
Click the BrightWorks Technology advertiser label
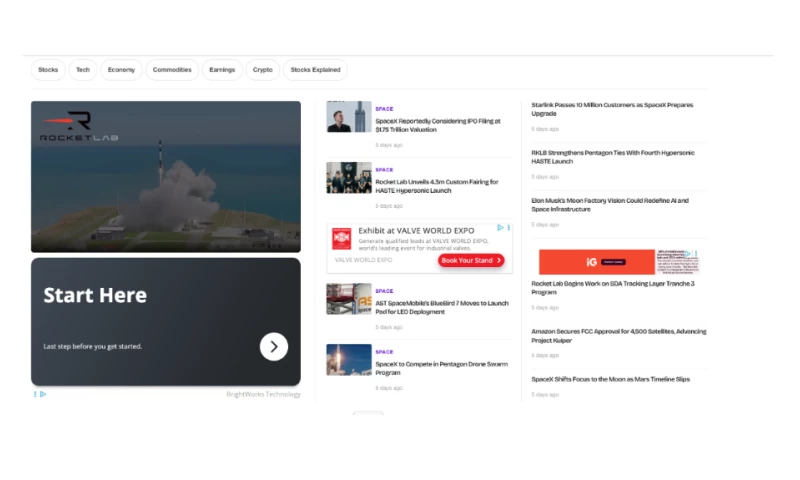tap(263, 394)
